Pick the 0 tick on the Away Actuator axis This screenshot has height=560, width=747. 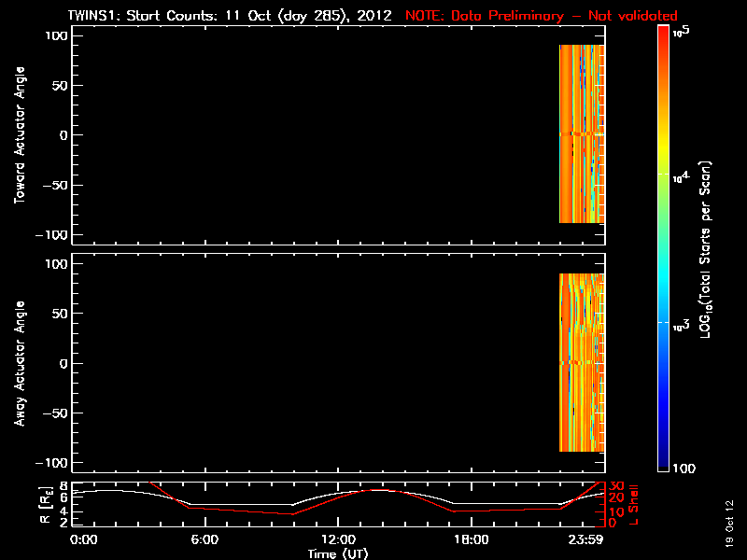(x=63, y=363)
